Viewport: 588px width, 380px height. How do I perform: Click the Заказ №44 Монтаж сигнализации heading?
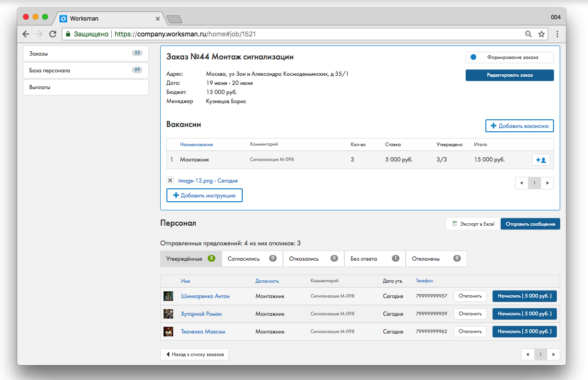(x=230, y=57)
